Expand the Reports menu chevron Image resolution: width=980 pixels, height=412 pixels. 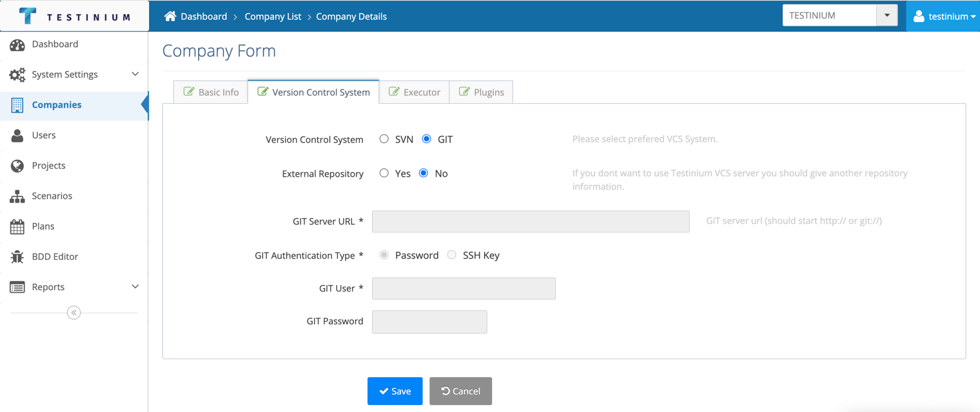click(135, 286)
